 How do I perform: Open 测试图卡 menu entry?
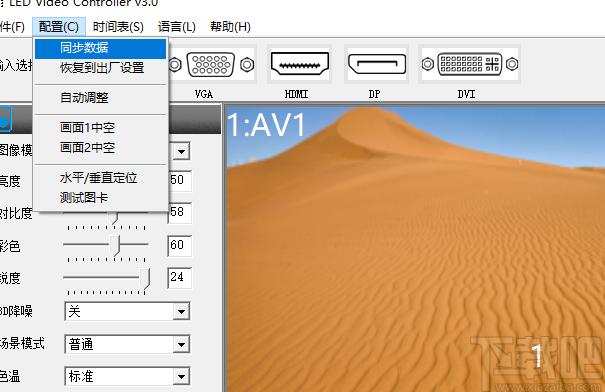coord(101,198)
